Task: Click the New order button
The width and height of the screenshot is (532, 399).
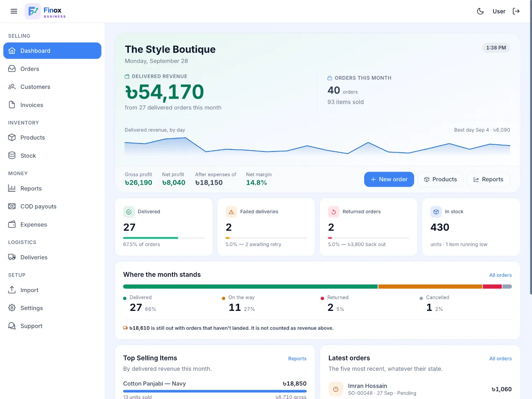Action: point(389,179)
